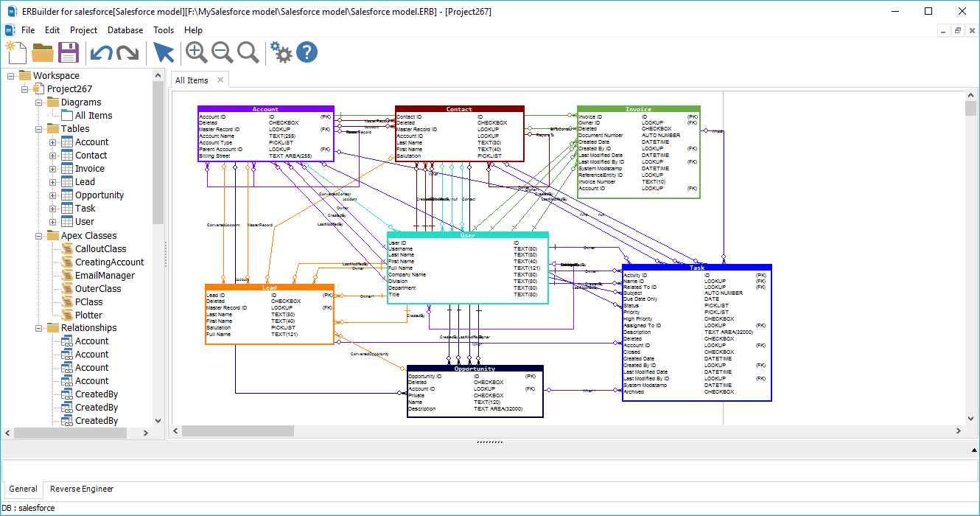Open an existing model file

(43, 52)
